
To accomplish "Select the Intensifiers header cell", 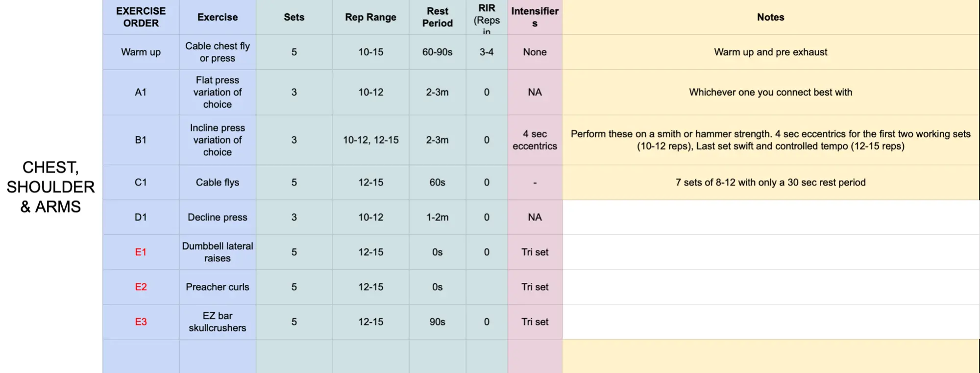I will 535,17.
